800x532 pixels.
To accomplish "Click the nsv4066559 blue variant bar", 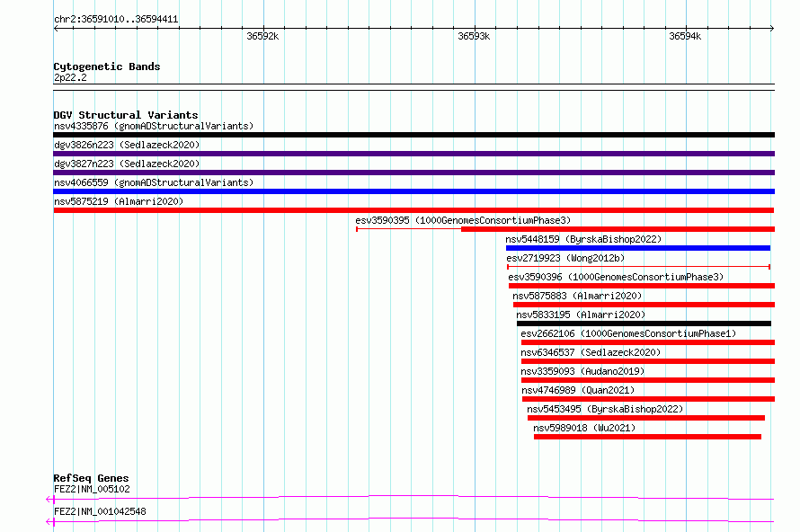I will pos(413,191).
